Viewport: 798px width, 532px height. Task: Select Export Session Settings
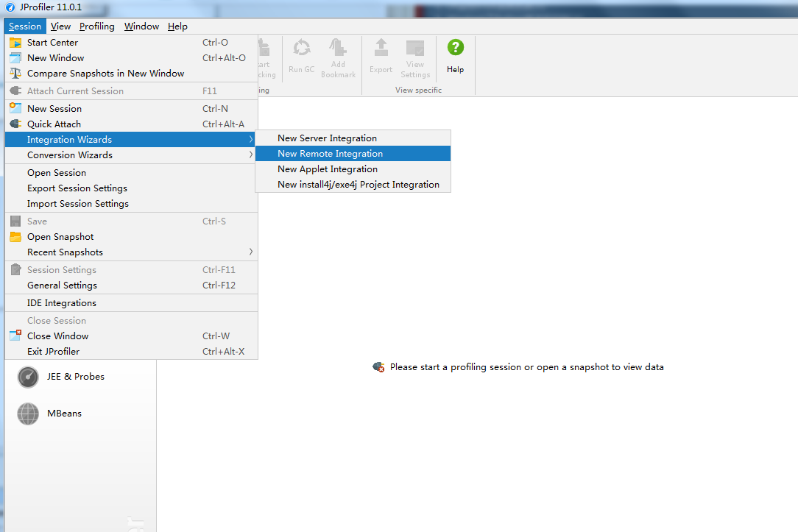(x=131, y=188)
